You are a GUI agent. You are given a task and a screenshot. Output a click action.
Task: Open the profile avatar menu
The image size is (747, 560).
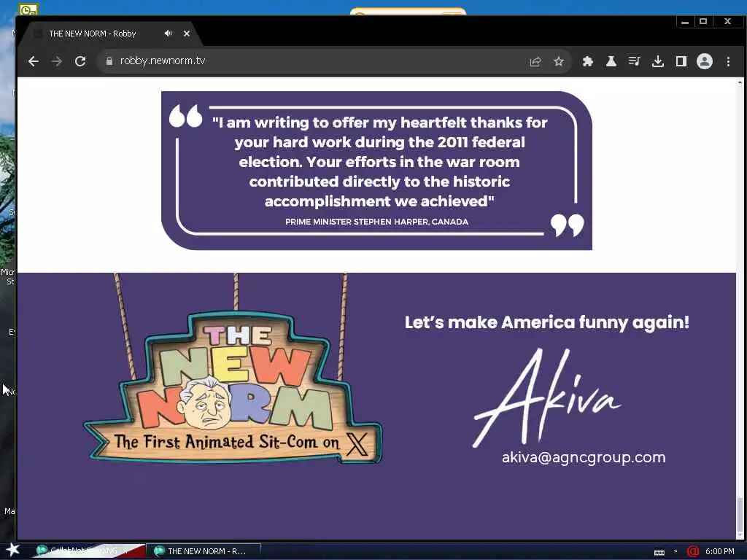(x=705, y=61)
